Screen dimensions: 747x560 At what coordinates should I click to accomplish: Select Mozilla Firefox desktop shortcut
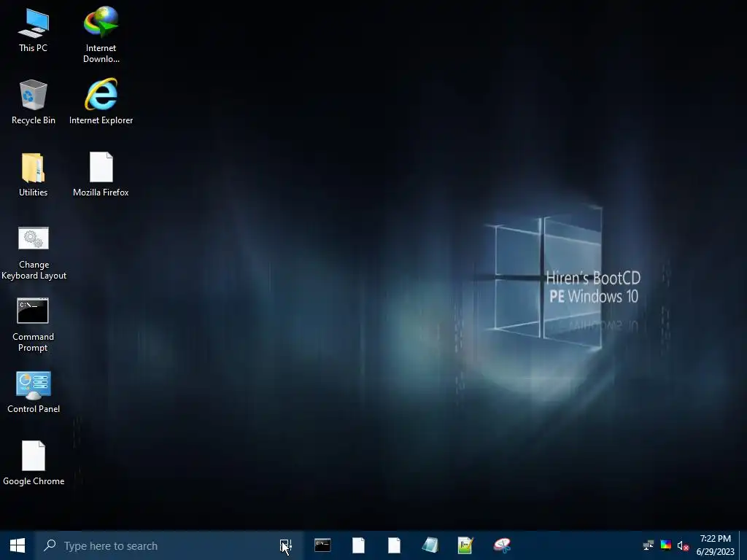tap(101, 174)
